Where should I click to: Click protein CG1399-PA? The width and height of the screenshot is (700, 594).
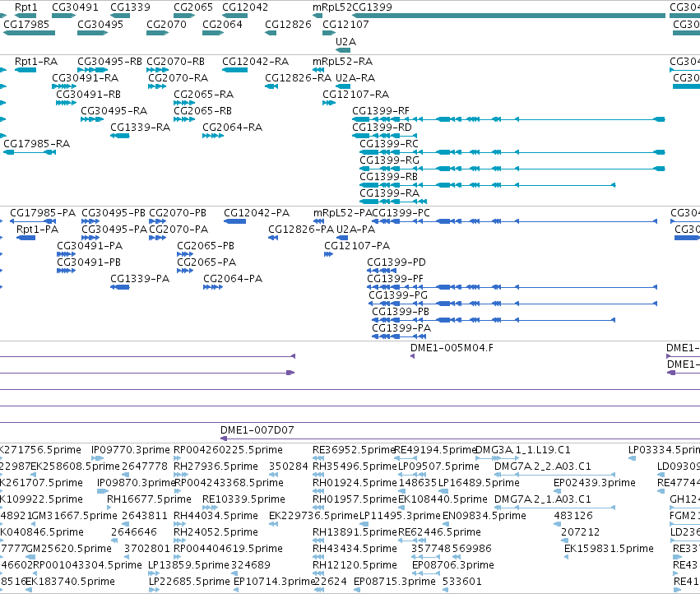pyautogui.click(x=401, y=327)
